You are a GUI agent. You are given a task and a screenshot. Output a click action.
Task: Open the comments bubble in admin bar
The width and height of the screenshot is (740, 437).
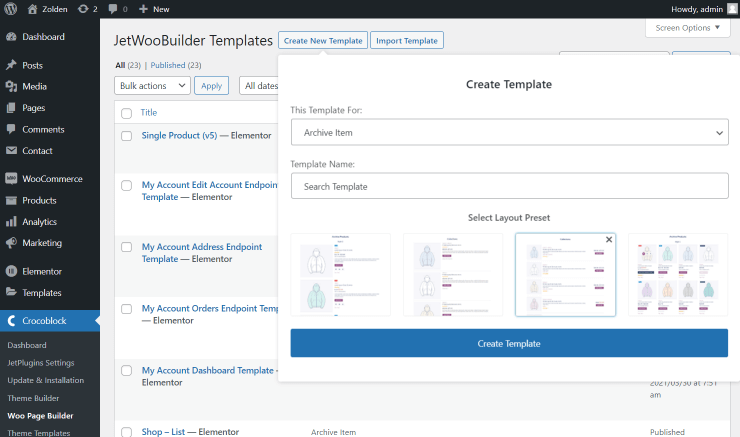(x=113, y=9)
